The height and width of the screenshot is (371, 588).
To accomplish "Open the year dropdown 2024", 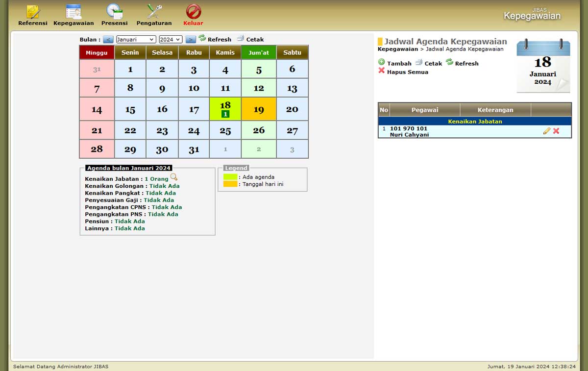I will pos(171,39).
